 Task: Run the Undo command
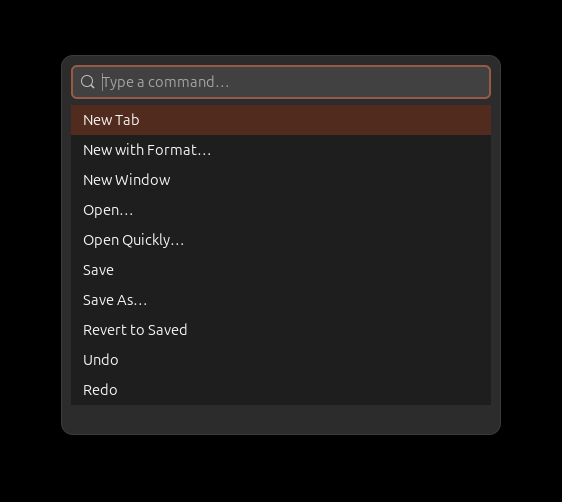pyautogui.click(x=281, y=360)
